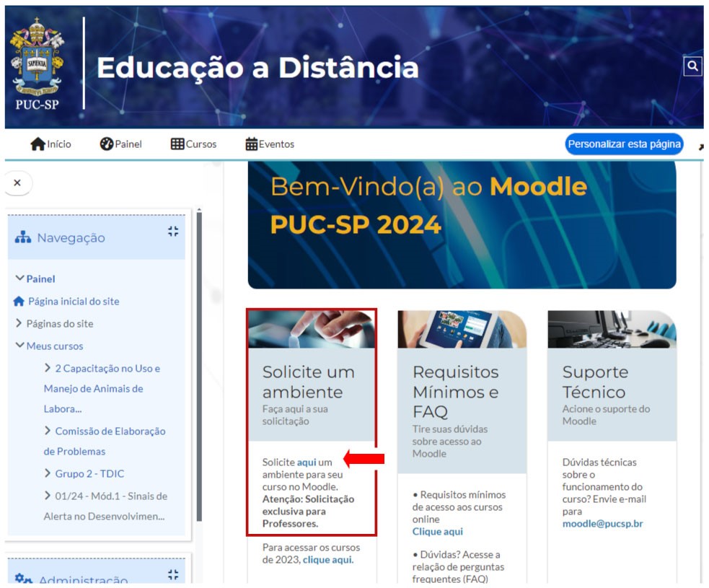Click the Suporte Técnico computers image

tap(612, 329)
